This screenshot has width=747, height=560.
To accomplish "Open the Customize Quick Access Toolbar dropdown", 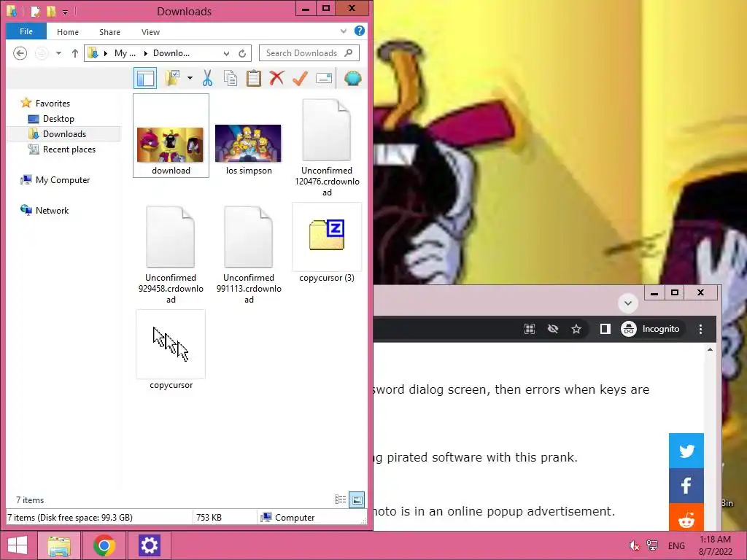I will (x=65, y=12).
